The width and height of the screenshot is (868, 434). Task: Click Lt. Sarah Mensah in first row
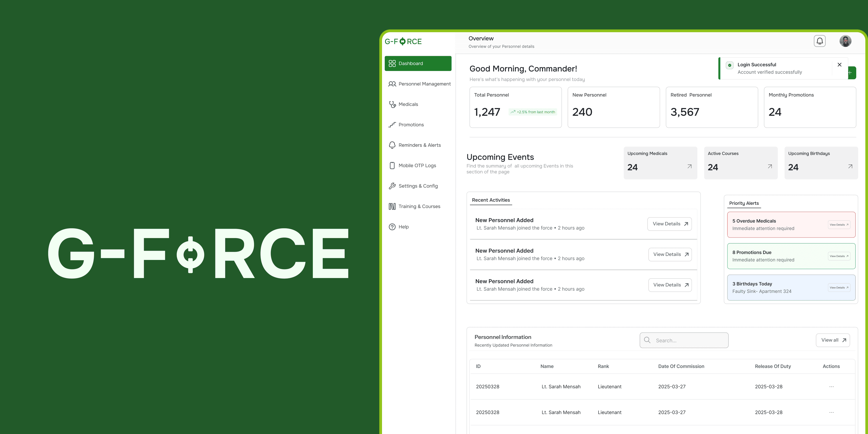click(561, 387)
